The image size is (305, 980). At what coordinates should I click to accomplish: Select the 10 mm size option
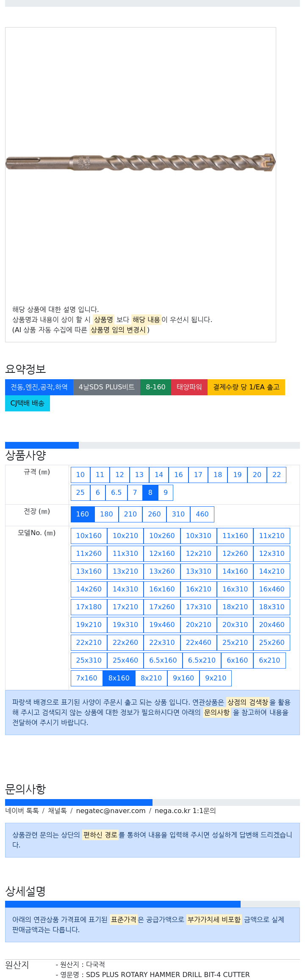tap(80, 475)
